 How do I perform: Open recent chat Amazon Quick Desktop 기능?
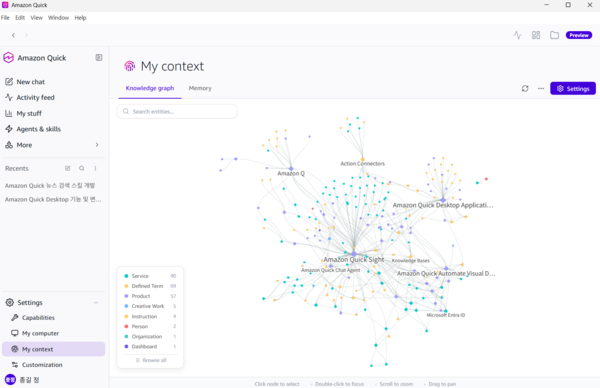point(53,199)
